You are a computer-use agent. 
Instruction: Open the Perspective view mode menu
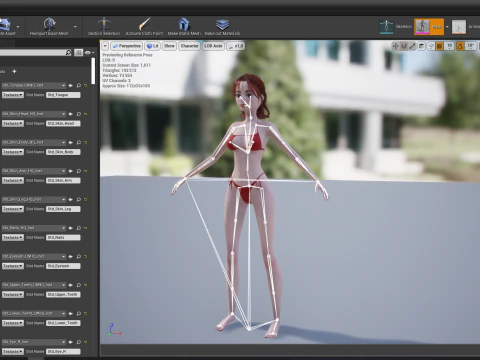coord(127,46)
